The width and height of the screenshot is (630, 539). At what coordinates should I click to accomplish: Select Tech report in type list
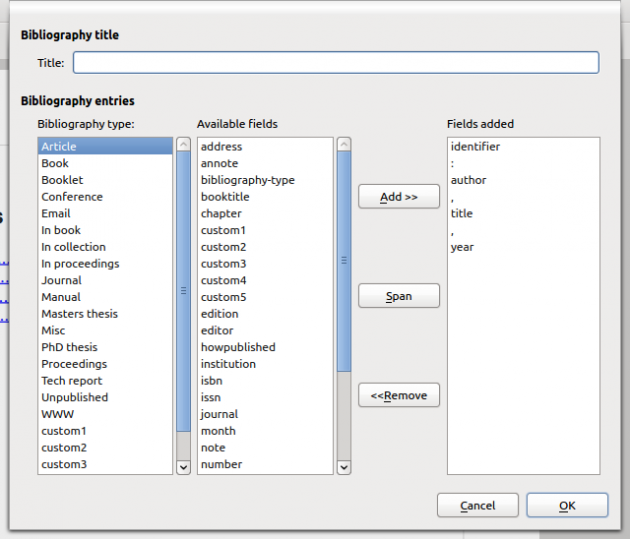[72, 380]
